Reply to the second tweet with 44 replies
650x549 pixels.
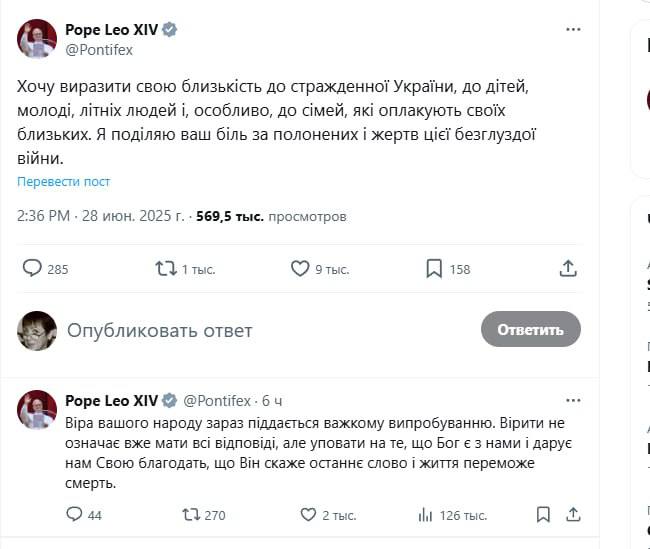[x=74, y=514]
